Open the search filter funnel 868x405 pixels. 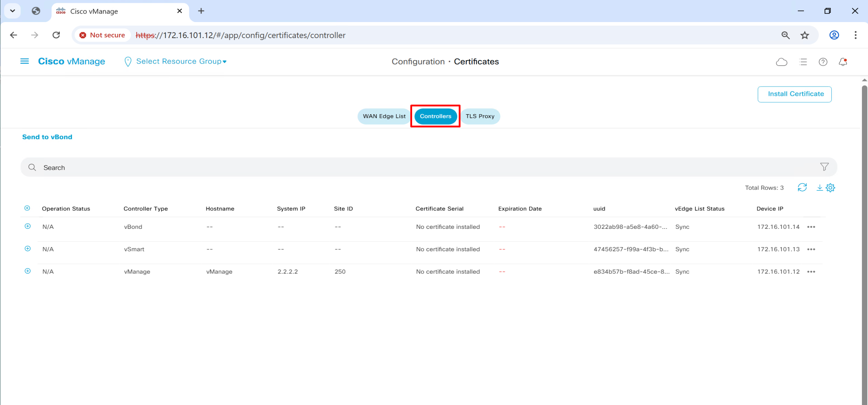(x=824, y=167)
